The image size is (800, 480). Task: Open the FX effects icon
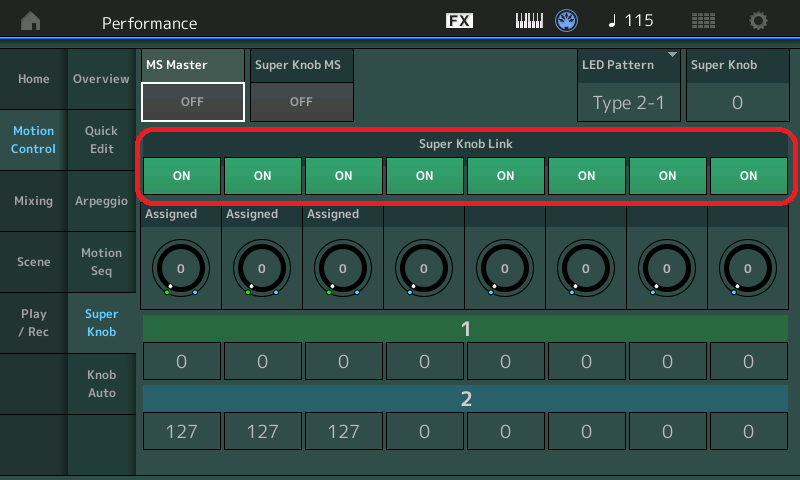click(459, 20)
